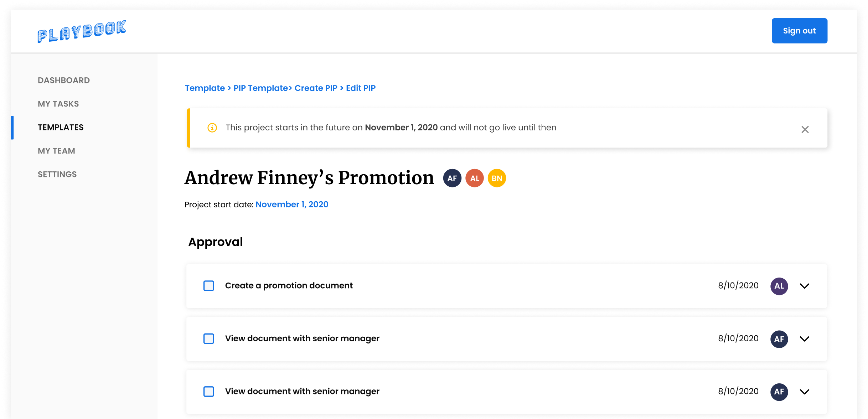The height and width of the screenshot is (419, 868).
Task: Open PIP Template breadcrumb link
Action: tap(260, 88)
